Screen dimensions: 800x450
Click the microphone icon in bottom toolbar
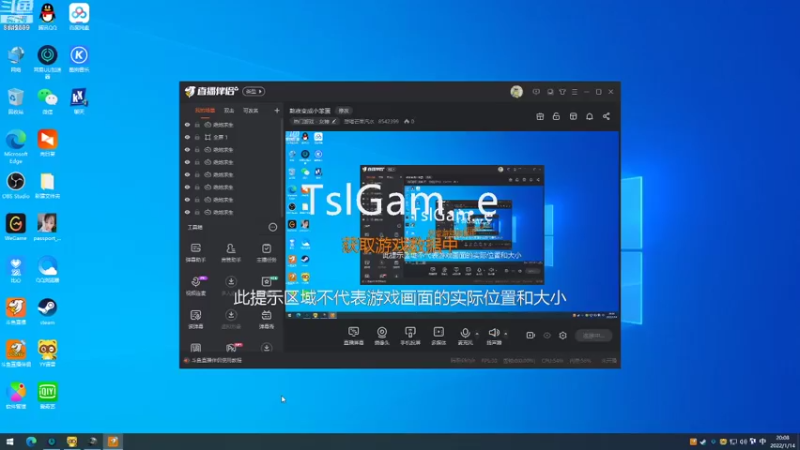coord(465,333)
